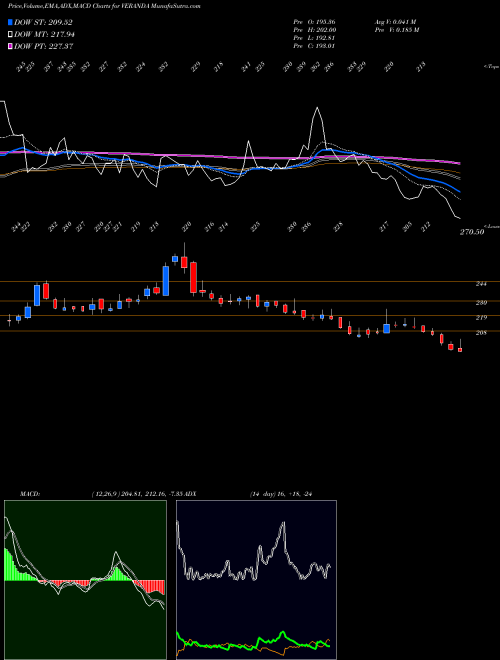This screenshot has width=500, height=660.
Task: Click the 'Pre O: 195.36' value
Action: pos(314,22)
